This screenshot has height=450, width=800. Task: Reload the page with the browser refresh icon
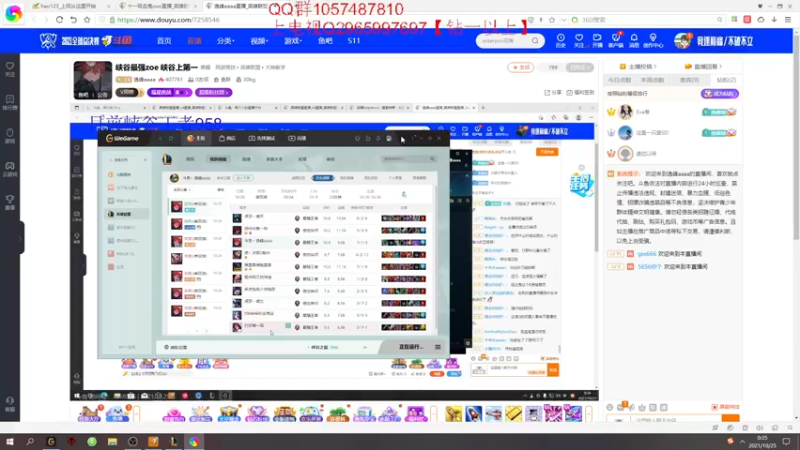[x=60, y=20]
